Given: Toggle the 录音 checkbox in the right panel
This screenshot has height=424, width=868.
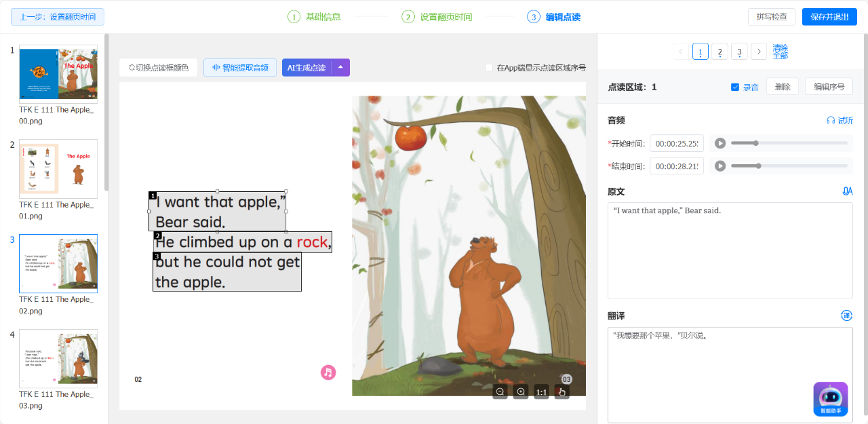Looking at the screenshot, I should (x=735, y=86).
